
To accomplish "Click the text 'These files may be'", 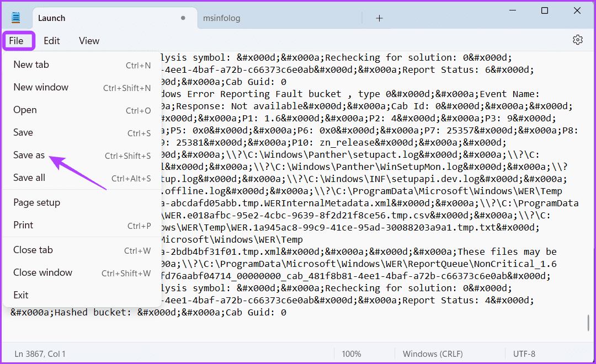I will click(507, 251).
